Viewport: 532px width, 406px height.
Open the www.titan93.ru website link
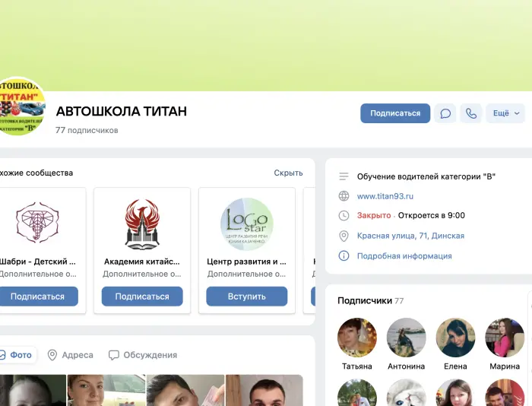[x=385, y=196]
